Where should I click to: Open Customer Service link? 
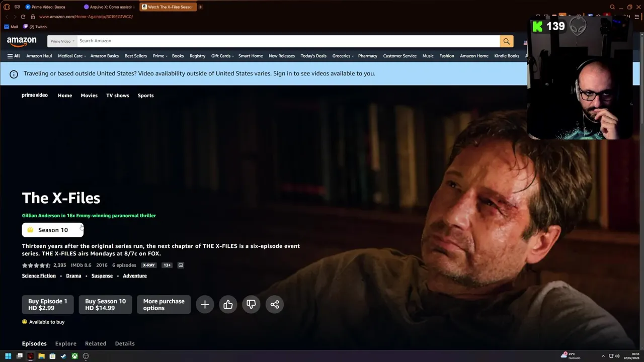pos(400,56)
